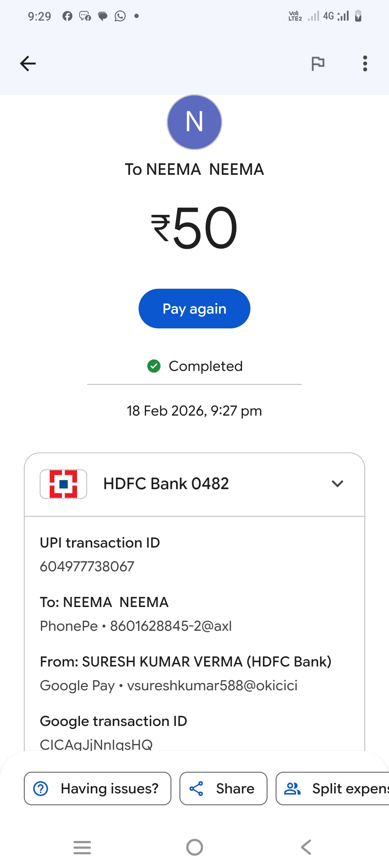Tap the WhatsApp notification icon in status bar

coord(120,16)
